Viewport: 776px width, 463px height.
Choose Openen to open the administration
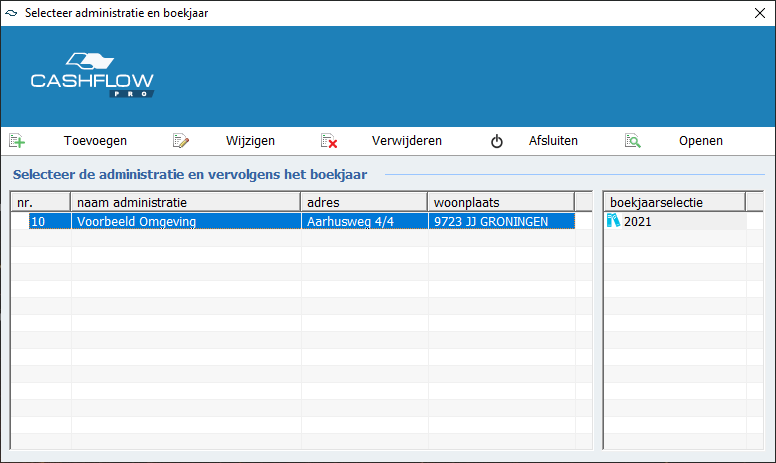click(x=701, y=141)
